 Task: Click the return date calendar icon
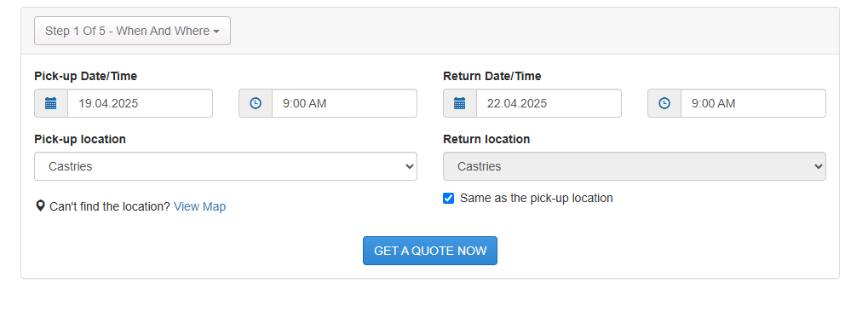pyautogui.click(x=459, y=103)
